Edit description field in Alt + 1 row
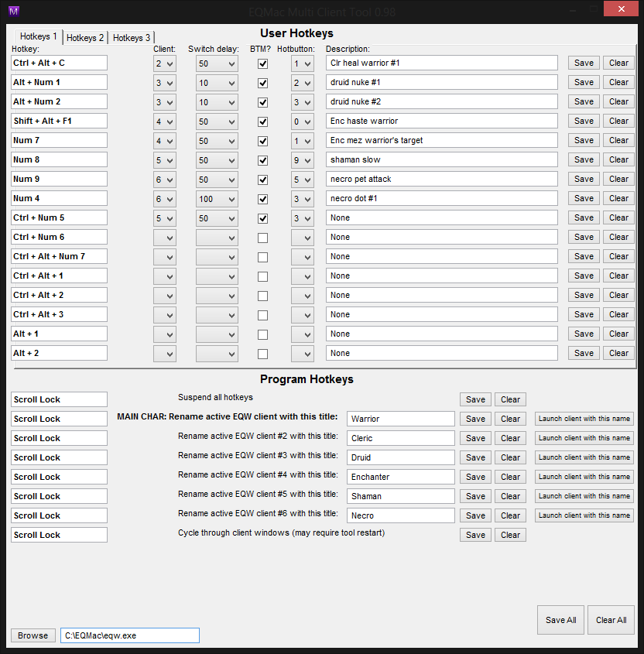644x654 pixels. point(441,334)
